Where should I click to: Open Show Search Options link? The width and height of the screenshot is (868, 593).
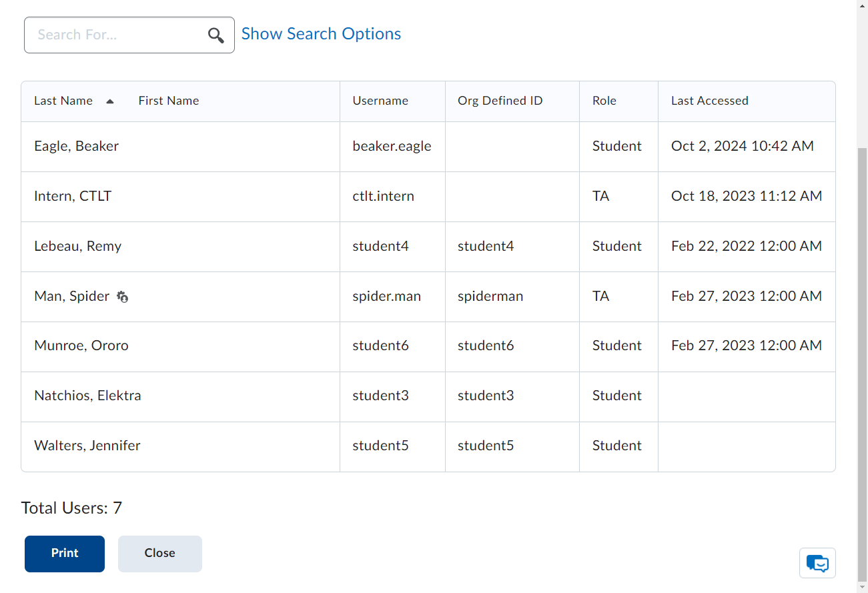click(321, 34)
